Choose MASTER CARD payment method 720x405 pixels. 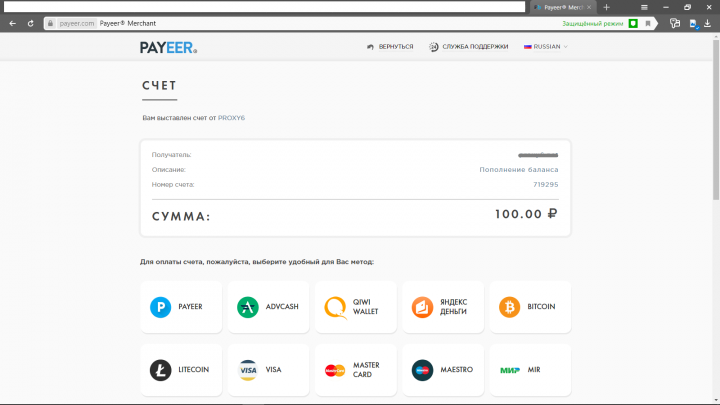click(x=356, y=370)
